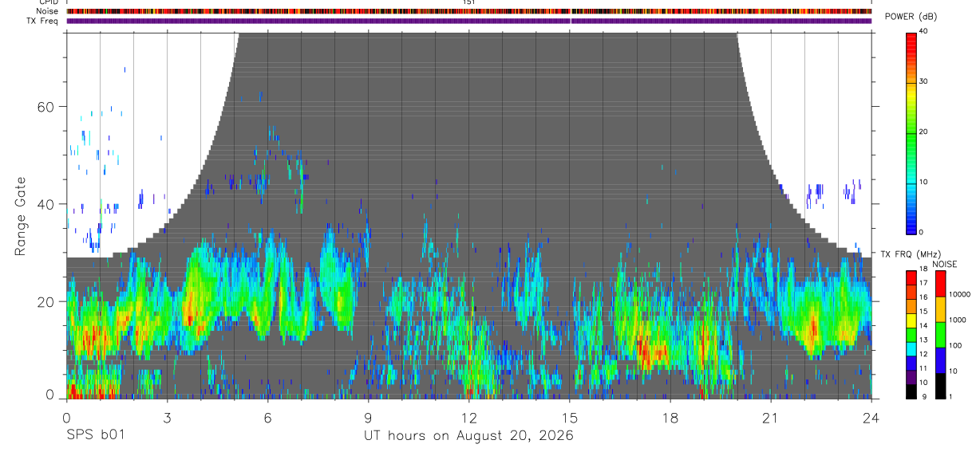Click the purple TX Freq strip
This screenshot has width=980, height=452.
[468, 21]
